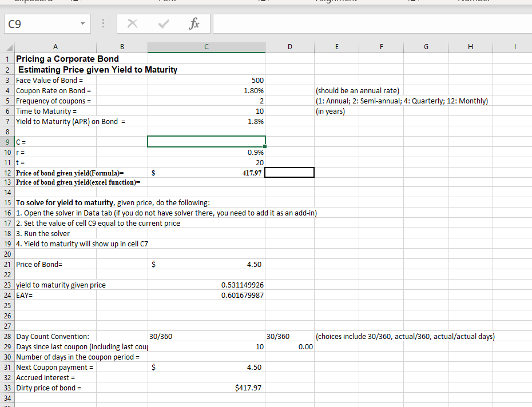Click the Cancel X icon in formula bar
The image size is (532, 407).
point(132,23)
